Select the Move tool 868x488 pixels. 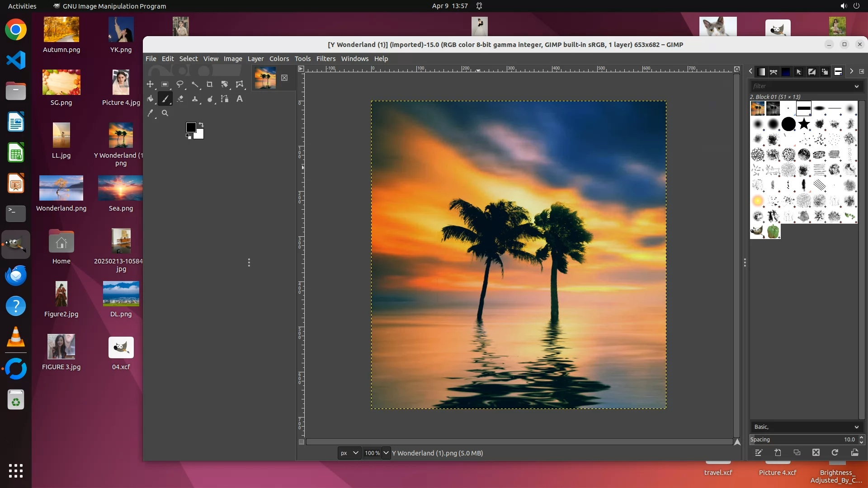click(x=150, y=84)
